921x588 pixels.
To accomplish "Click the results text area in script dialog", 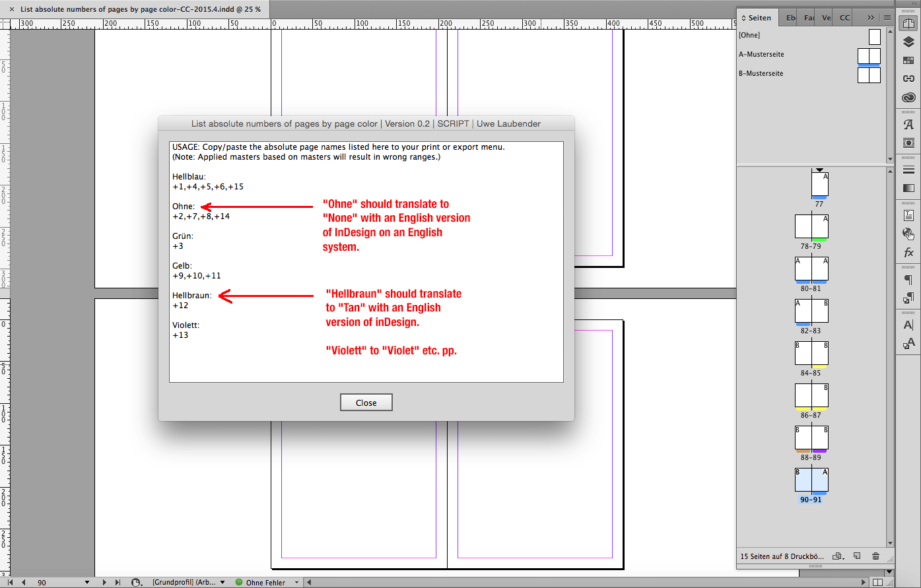I will (366, 262).
